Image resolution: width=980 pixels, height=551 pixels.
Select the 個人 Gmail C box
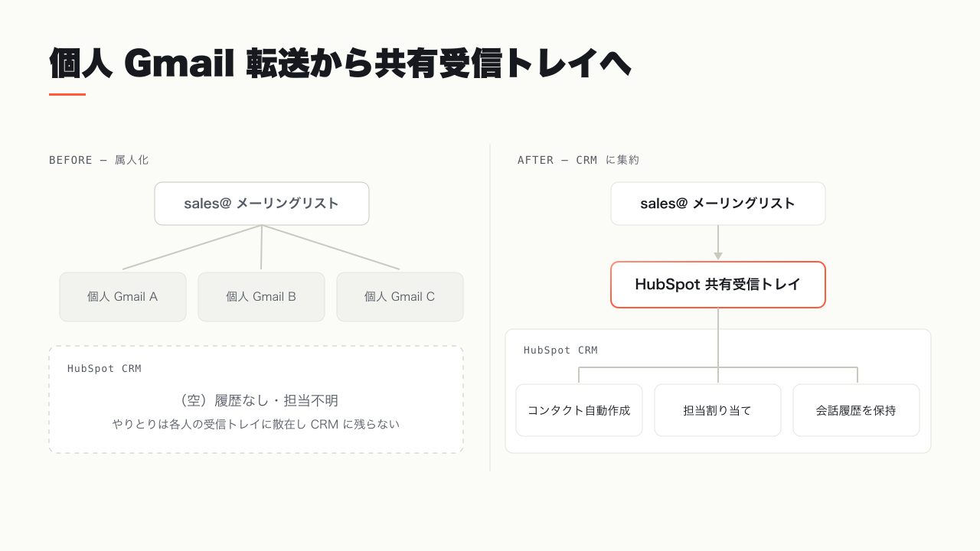coord(400,297)
